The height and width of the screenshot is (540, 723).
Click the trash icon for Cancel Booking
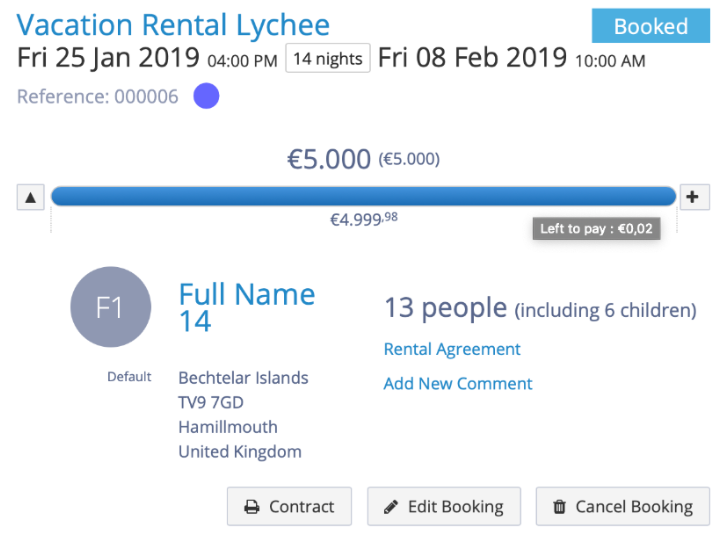(x=559, y=507)
